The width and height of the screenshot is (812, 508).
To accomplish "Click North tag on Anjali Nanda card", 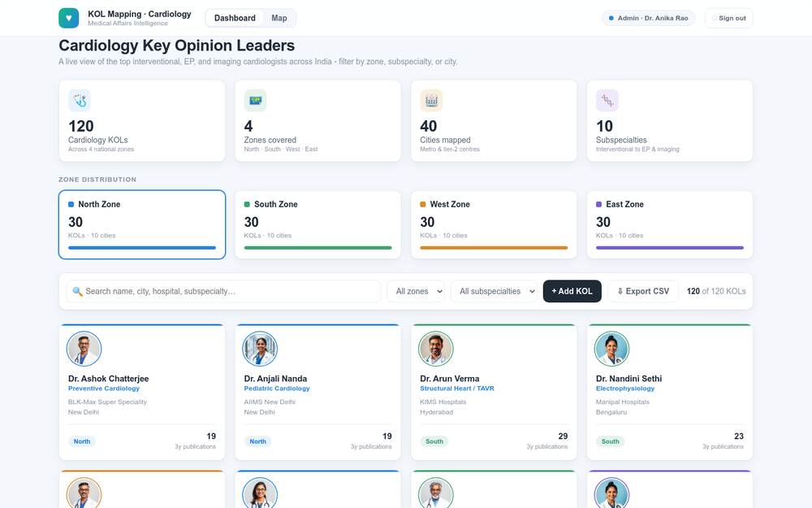I will click(258, 441).
